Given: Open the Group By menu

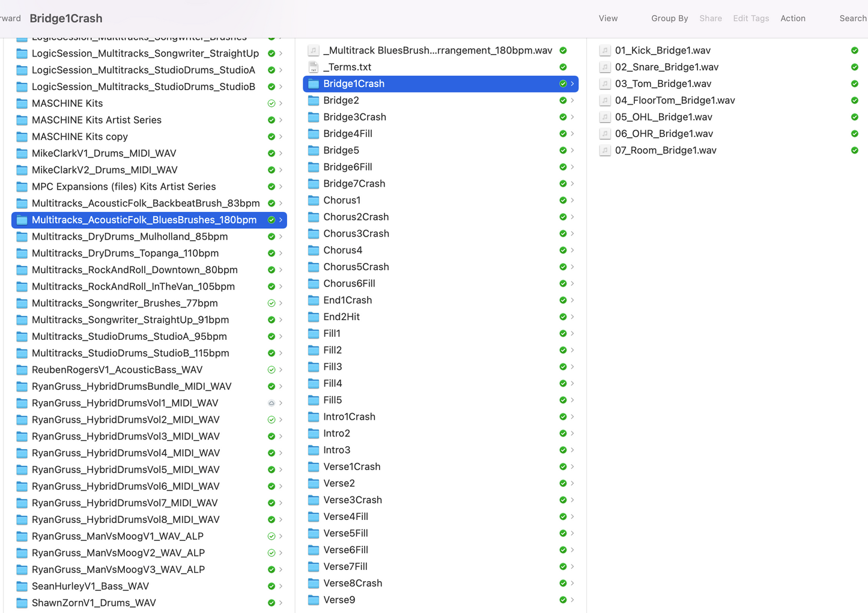Looking at the screenshot, I should (669, 19).
